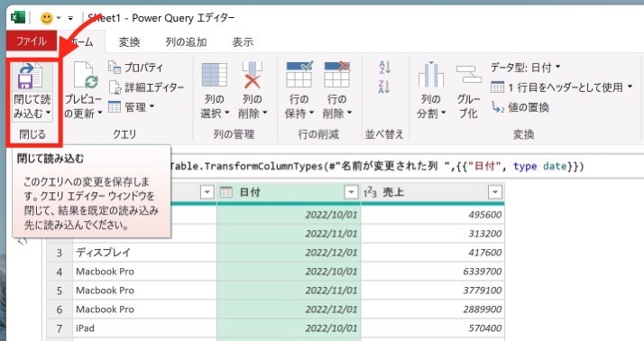Screen dimensions: 644x341
Task: Click the formula bar text
Action: coord(376,166)
